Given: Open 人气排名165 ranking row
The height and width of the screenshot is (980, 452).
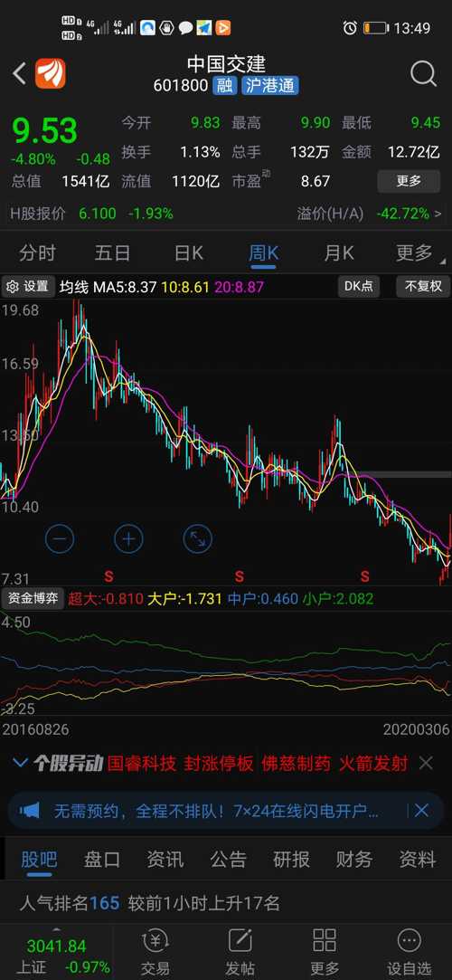Looking at the screenshot, I should 226,903.
